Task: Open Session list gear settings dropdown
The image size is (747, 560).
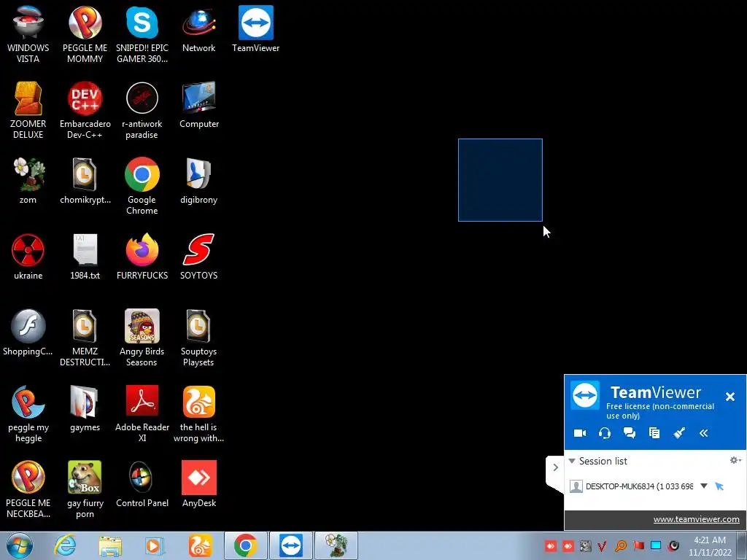Action: (x=735, y=460)
